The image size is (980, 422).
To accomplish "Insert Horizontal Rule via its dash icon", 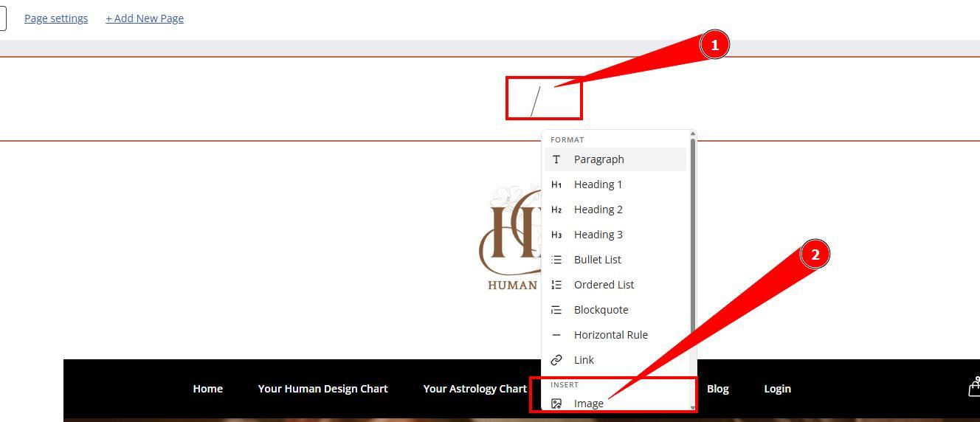I will (x=556, y=335).
